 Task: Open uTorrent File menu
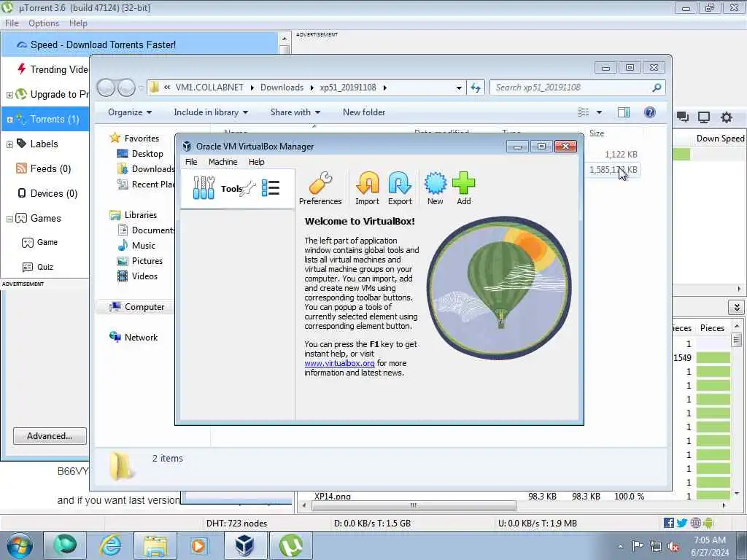[x=12, y=23]
